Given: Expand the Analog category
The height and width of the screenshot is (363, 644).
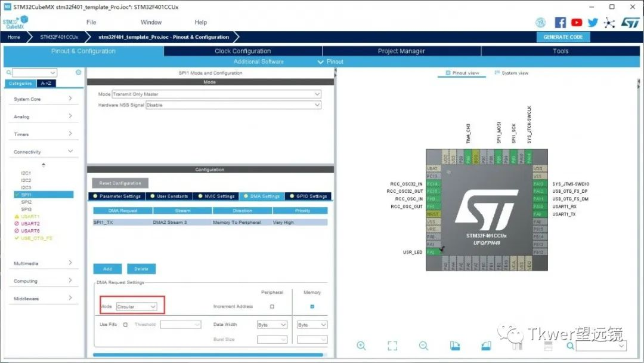Looking at the screenshot, I should (43, 117).
